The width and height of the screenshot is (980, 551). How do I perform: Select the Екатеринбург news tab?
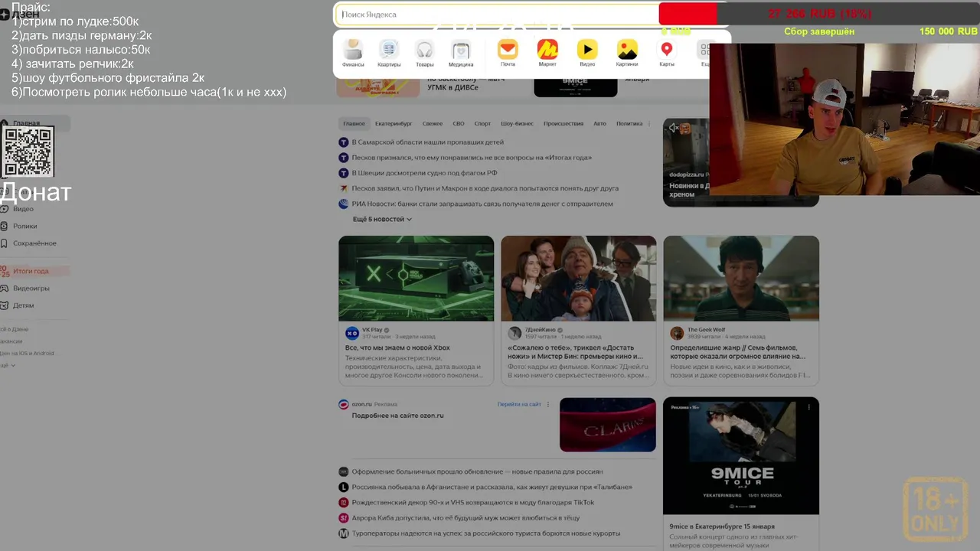[x=394, y=123]
